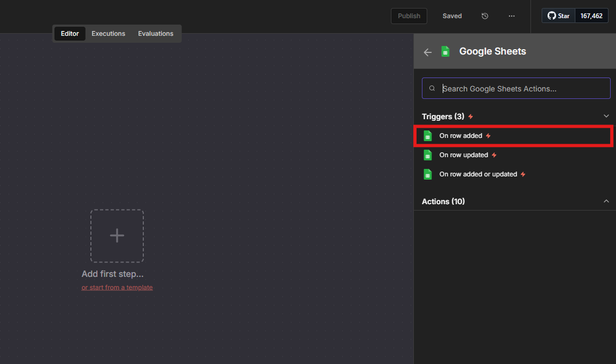Click the sheet icon beside On row updated
Viewport: 616px width, 364px height.
point(427,155)
